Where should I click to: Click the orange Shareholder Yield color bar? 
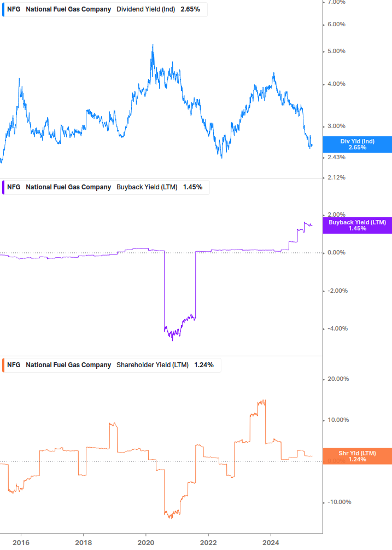coord(3,365)
